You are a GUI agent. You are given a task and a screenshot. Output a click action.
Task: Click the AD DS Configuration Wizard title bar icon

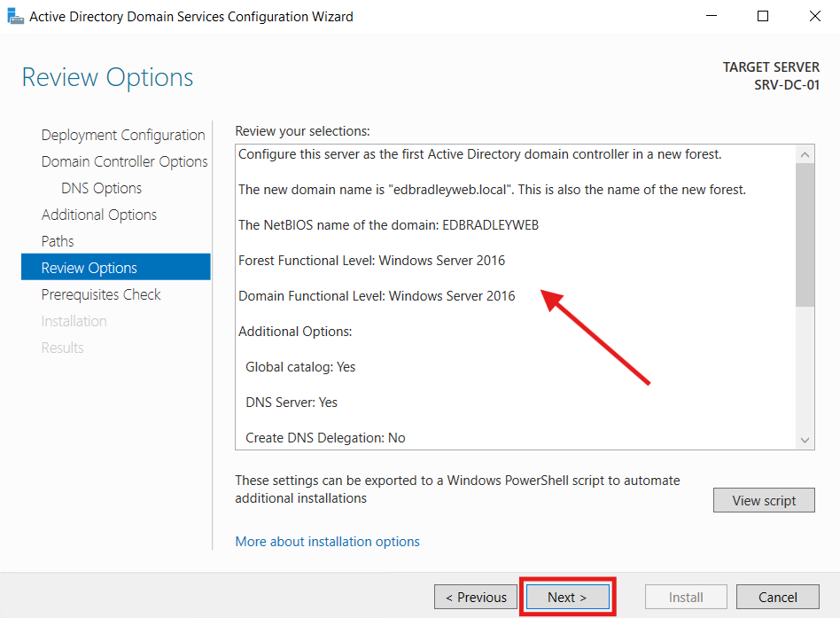15,16
